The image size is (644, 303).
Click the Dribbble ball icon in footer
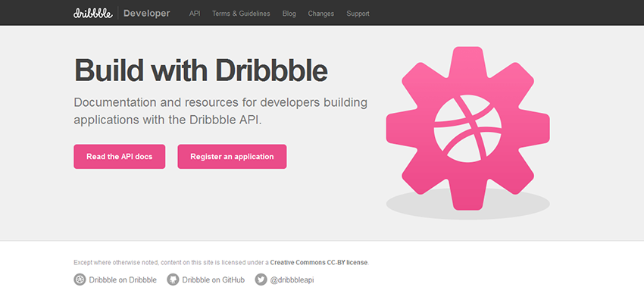[x=80, y=280]
